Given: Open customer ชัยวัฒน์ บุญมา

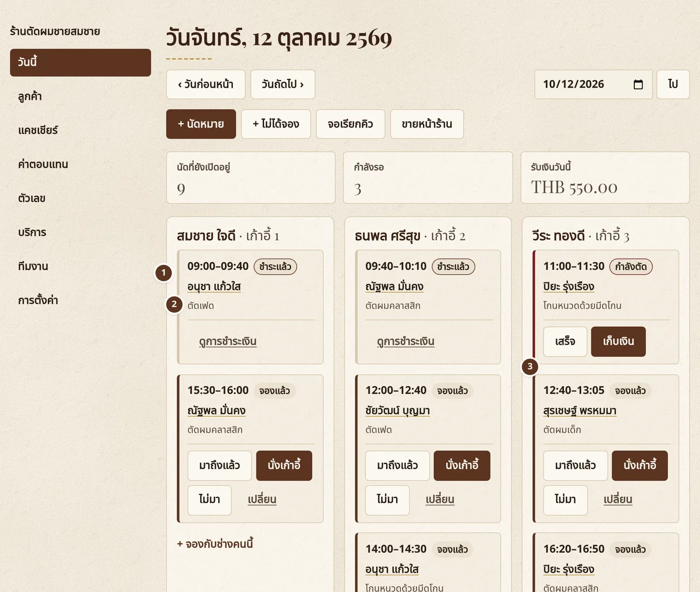Looking at the screenshot, I should [398, 411].
